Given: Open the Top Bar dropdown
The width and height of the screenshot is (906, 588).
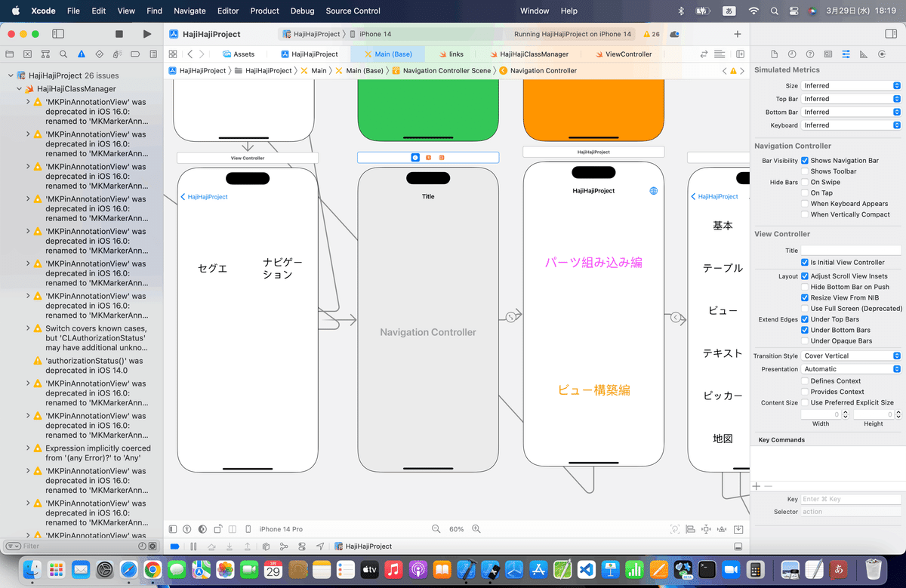Looking at the screenshot, I should pos(851,99).
